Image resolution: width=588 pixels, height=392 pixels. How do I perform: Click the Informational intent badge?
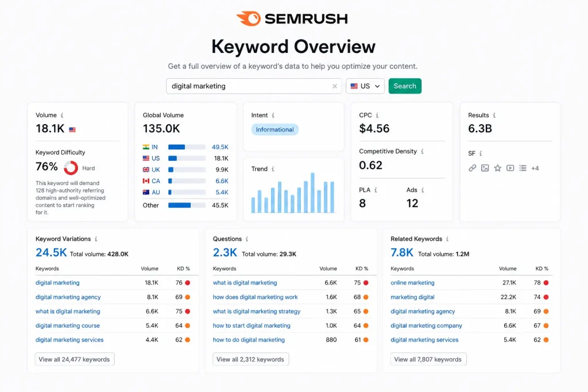(x=275, y=130)
